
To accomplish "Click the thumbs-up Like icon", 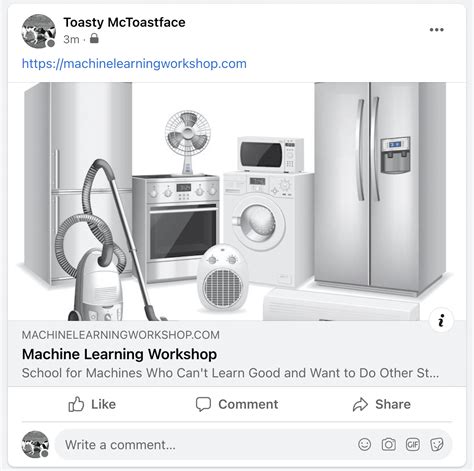I will tap(76, 404).
